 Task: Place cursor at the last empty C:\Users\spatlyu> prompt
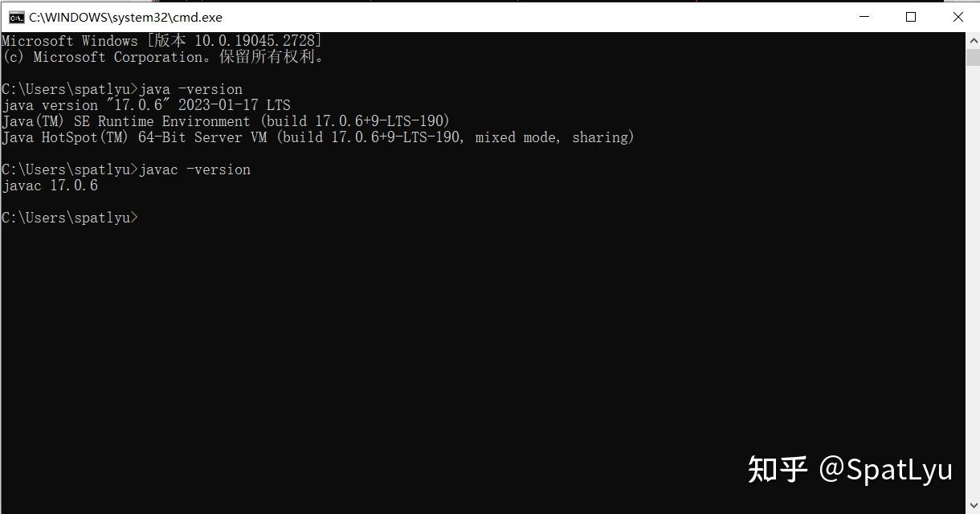[70, 218]
